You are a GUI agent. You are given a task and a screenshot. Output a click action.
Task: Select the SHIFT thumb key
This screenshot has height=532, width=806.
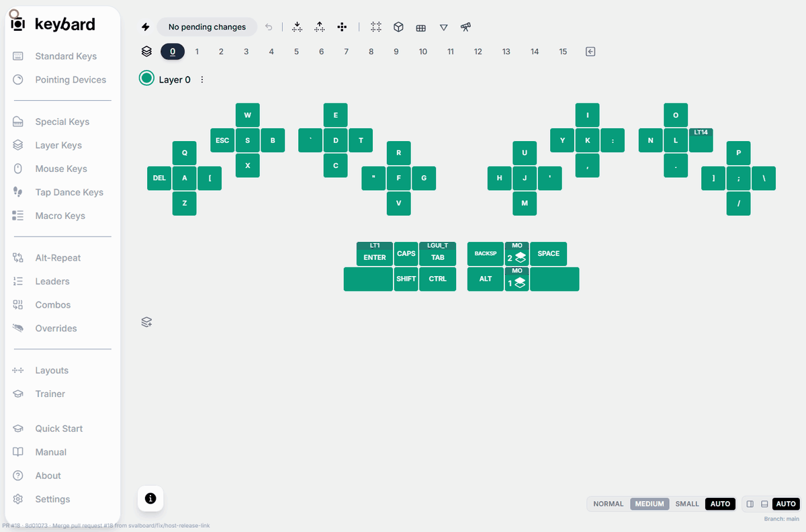(x=406, y=279)
